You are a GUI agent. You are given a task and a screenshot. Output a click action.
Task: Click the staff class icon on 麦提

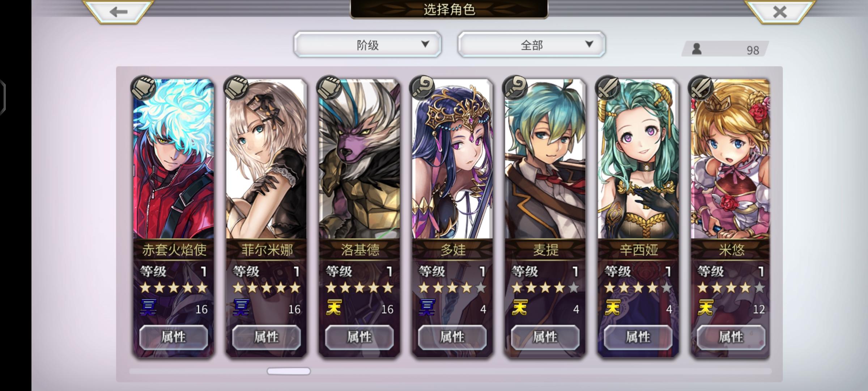click(x=515, y=88)
